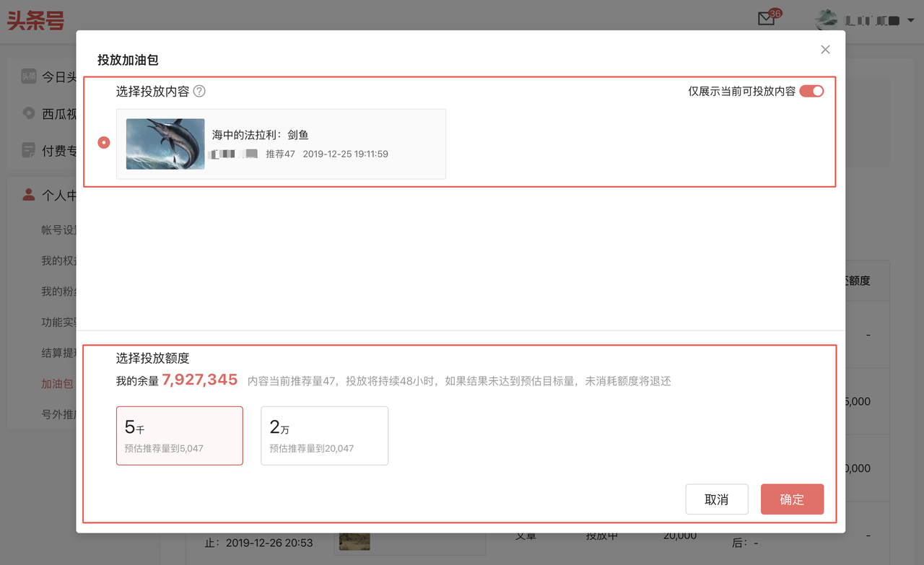Click the 取消 button
The image size is (924, 565).
[x=717, y=499]
